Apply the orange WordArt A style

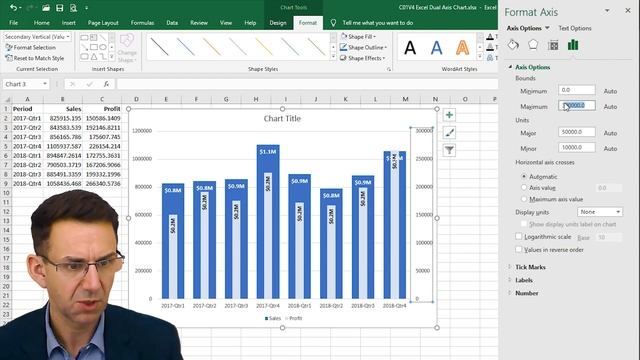[x=462, y=47]
